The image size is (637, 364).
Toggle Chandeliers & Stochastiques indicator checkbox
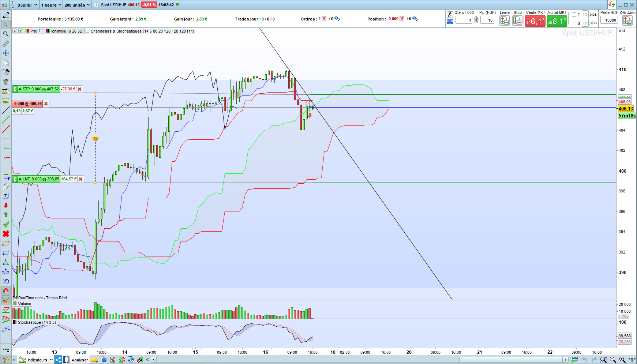87,31
